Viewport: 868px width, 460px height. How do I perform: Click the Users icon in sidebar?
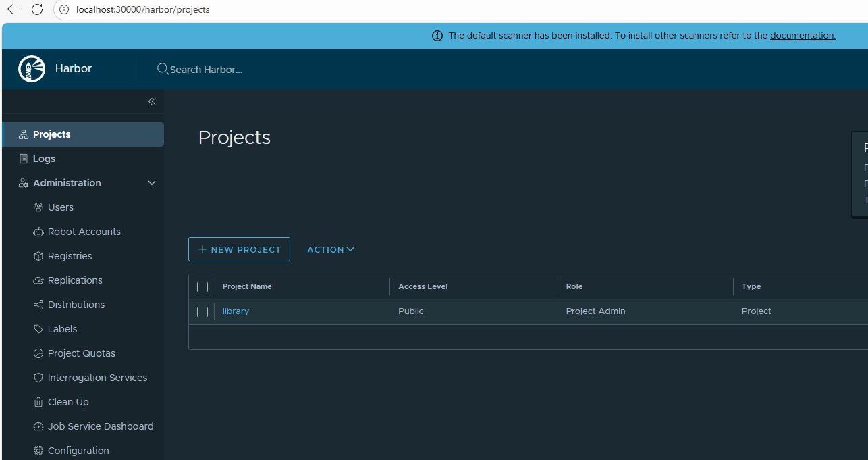[38, 207]
